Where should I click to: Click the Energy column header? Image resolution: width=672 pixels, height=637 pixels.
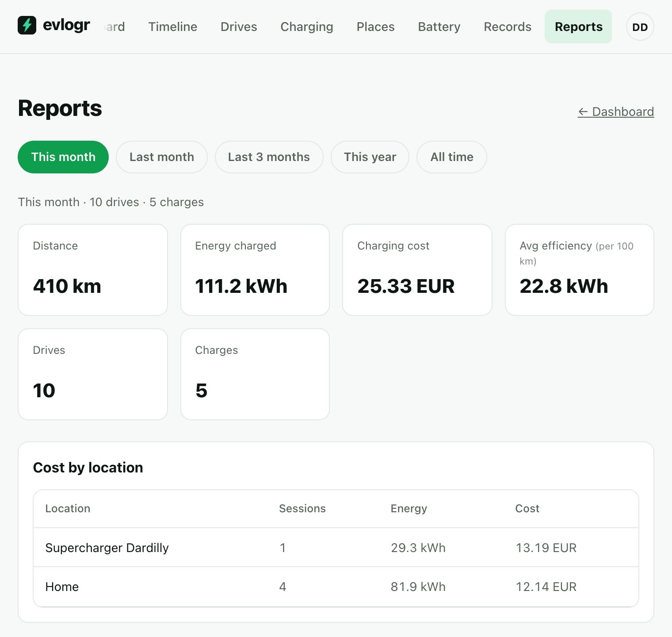(x=409, y=509)
